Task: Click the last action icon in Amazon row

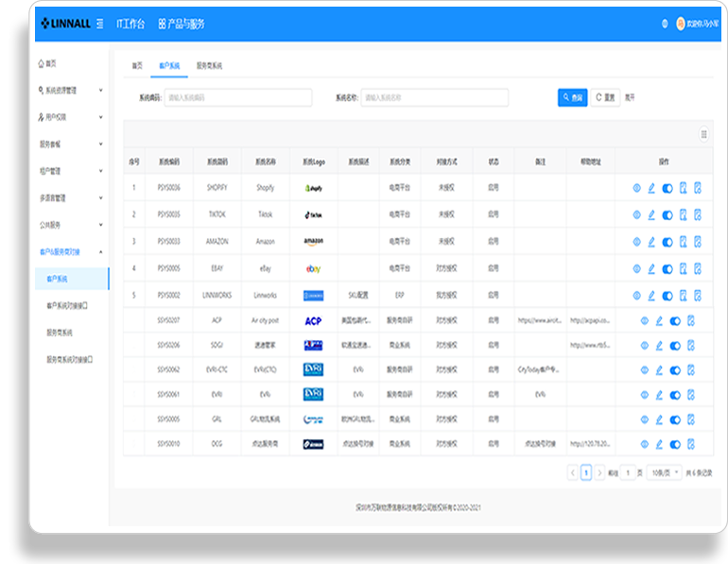Action: (x=698, y=242)
